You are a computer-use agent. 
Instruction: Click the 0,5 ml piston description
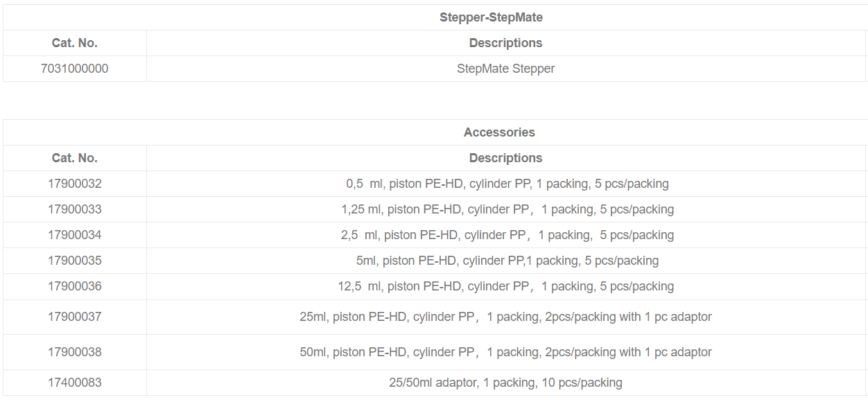(x=507, y=184)
